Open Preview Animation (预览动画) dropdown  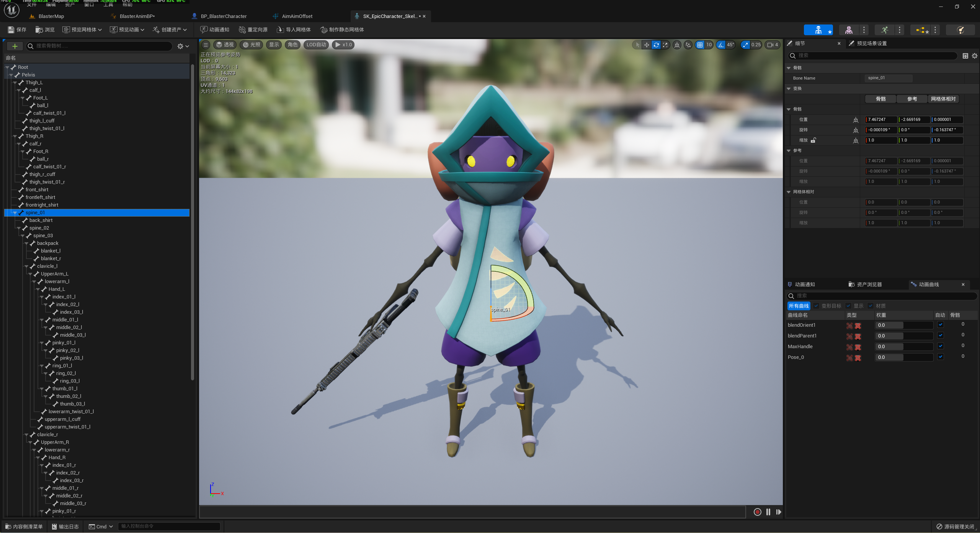(x=127, y=29)
